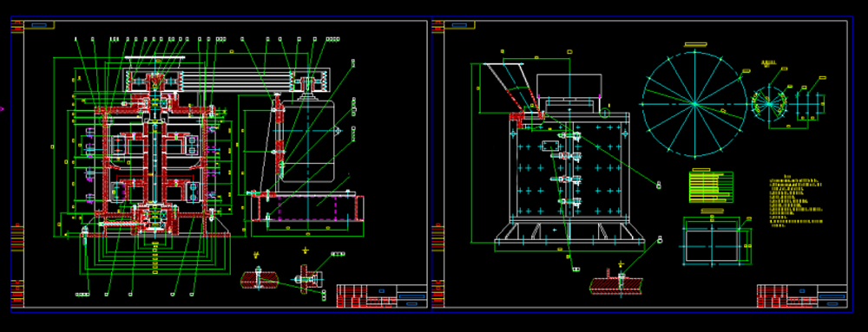The height and width of the screenshot is (332, 868).
Task: Select the motor base frame with magenta dashes
Action: click(x=308, y=209)
